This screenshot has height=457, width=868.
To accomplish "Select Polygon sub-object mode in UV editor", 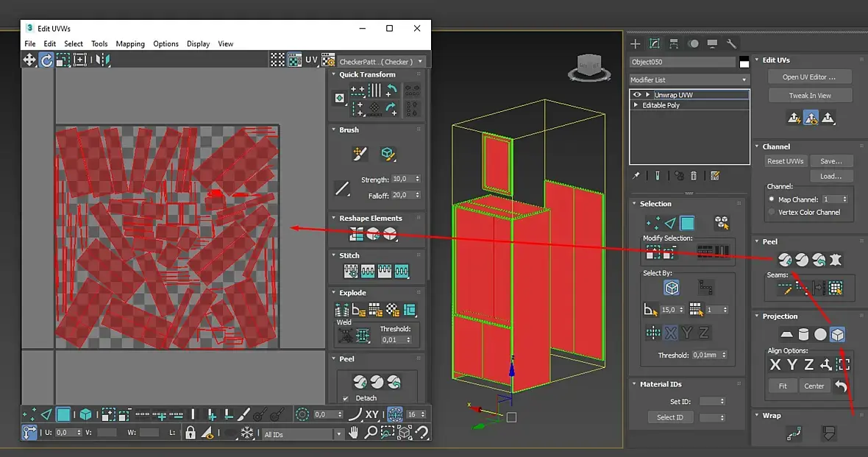I will tap(64, 414).
